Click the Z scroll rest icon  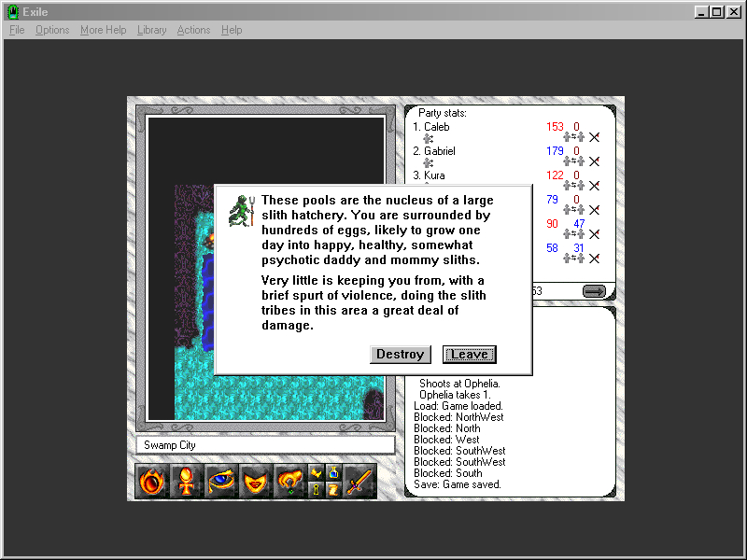click(333, 489)
